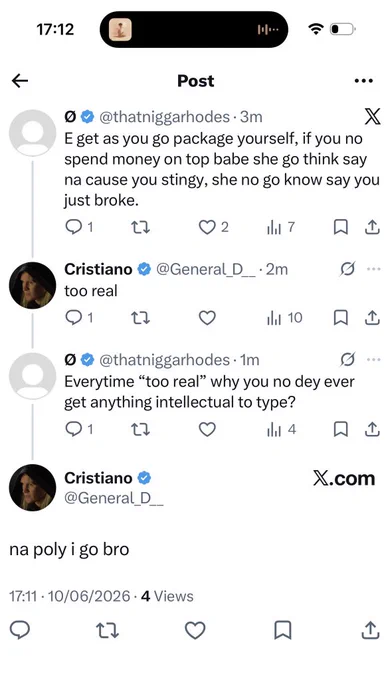The height and width of the screenshot is (680, 392).
Task: Repost the 'E get as you go' post
Action: 140,227
